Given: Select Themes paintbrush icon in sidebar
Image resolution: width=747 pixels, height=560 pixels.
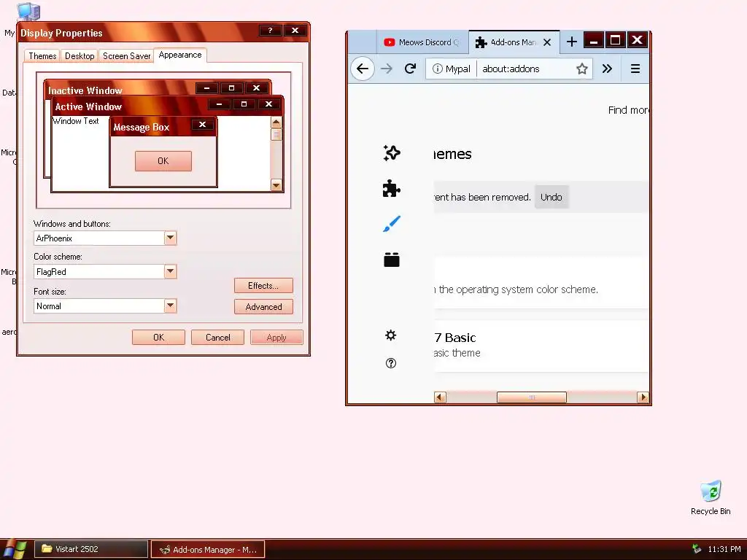Looking at the screenshot, I should click(x=392, y=224).
